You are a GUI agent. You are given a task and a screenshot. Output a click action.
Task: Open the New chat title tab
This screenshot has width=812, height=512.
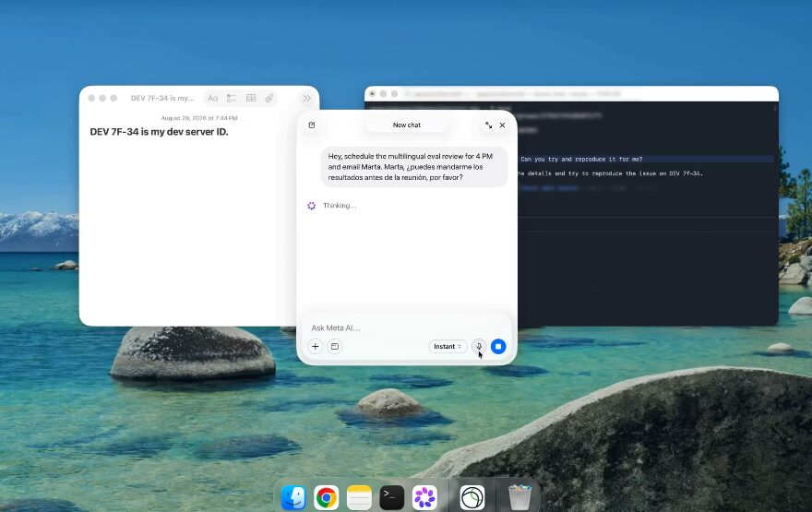pos(407,125)
